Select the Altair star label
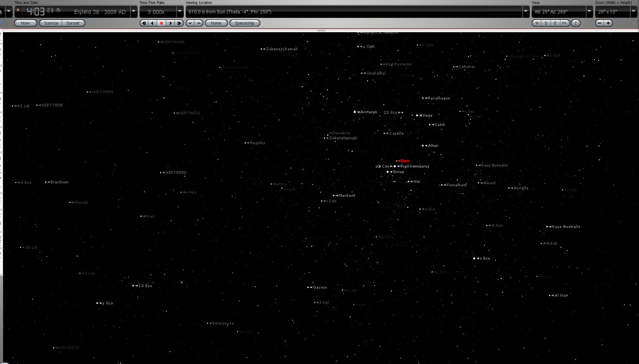 [433, 146]
